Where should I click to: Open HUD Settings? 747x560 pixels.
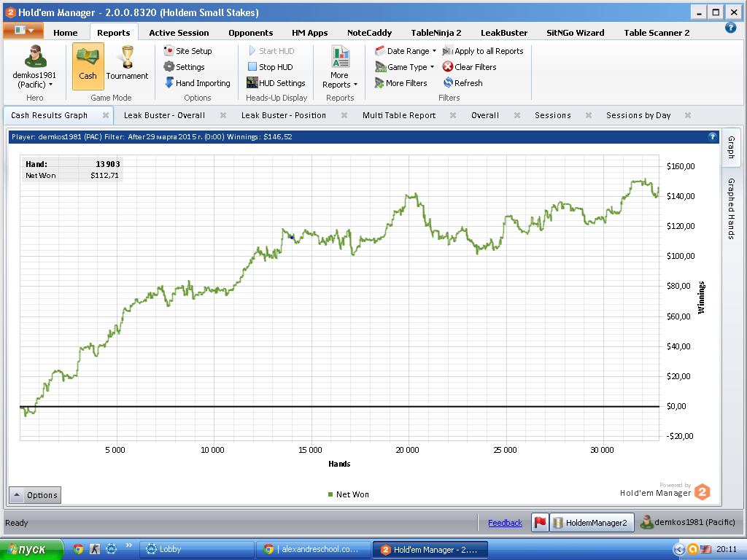(276, 83)
